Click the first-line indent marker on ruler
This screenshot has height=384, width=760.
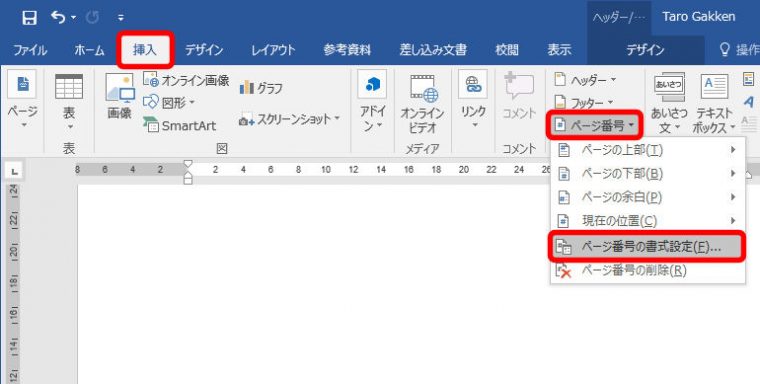(188, 164)
